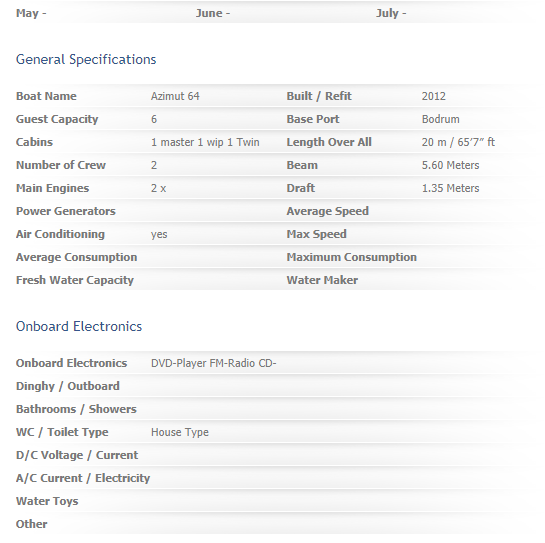Click the General Specifications heading
This screenshot has height=543, width=545.
pos(86,60)
